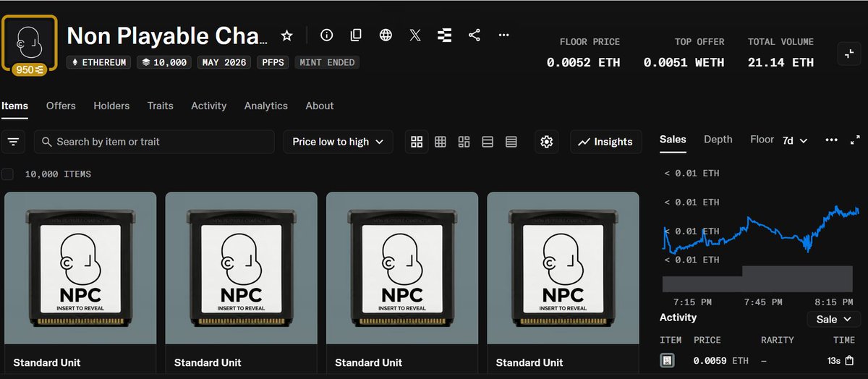Click the 0.0052 ETH floor price

[583, 62]
